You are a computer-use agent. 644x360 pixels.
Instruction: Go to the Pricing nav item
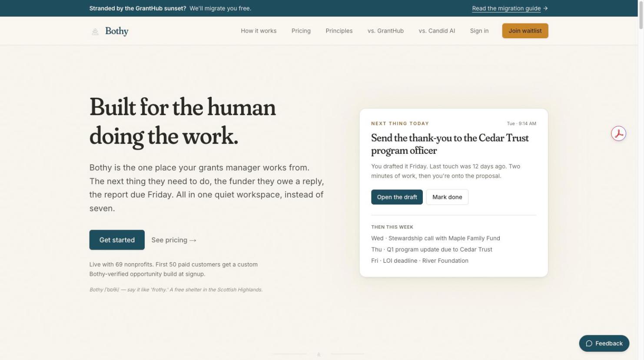(301, 31)
